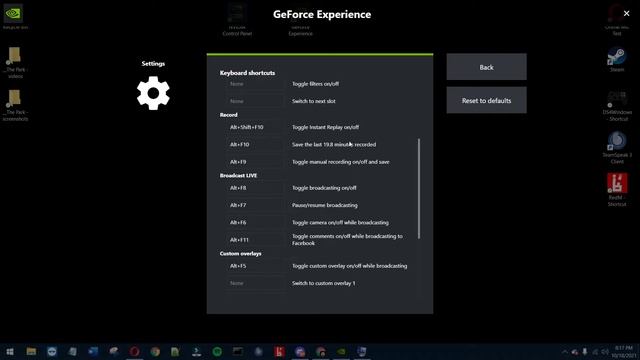The image size is (640, 360).
Task: Click the 'Settings' label above the gear
Action: (x=153, y=64)
